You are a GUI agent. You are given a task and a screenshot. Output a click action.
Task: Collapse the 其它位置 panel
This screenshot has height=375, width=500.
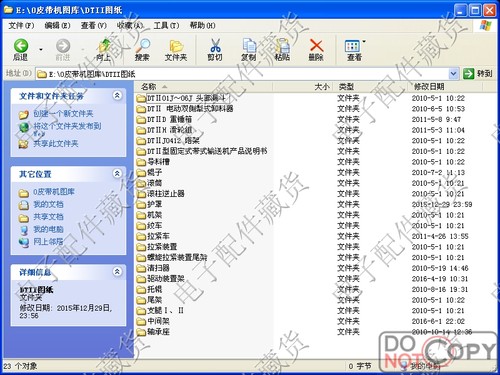[x=117, y=173]
